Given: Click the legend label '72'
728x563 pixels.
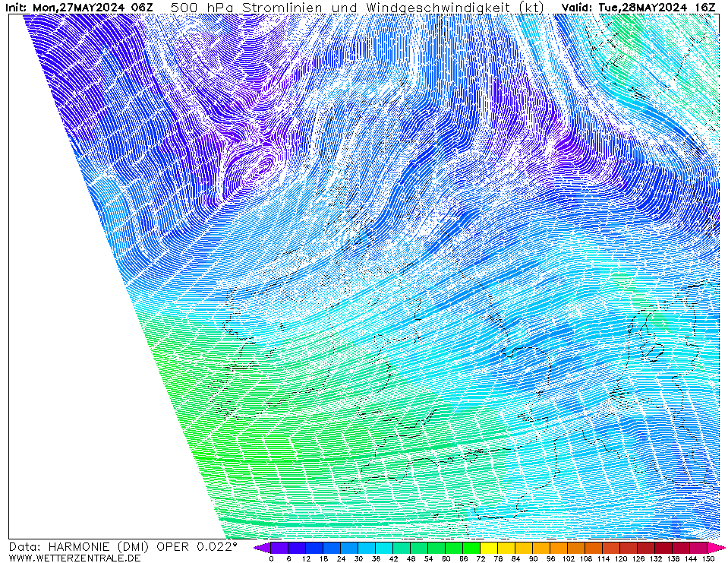Looking at the screenshot, I should coord(481,558).
